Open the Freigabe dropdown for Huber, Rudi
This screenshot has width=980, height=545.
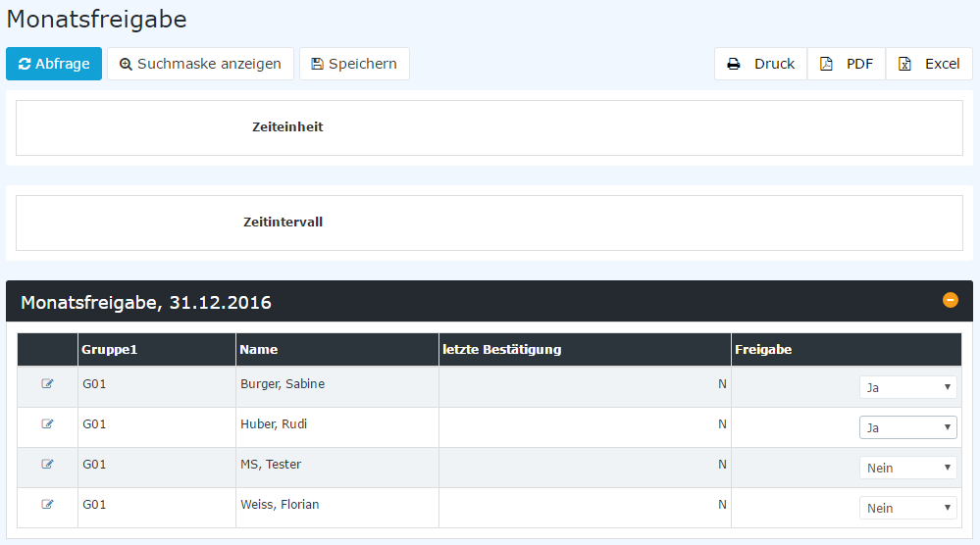pyautogui.click(x=907, y=427)
